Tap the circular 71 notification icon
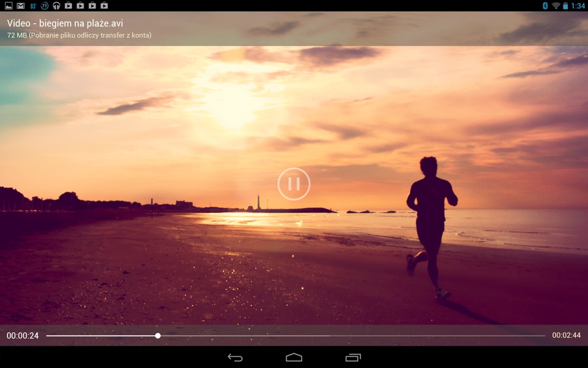Viewport: 588px width, 368px height. point(45,6)
